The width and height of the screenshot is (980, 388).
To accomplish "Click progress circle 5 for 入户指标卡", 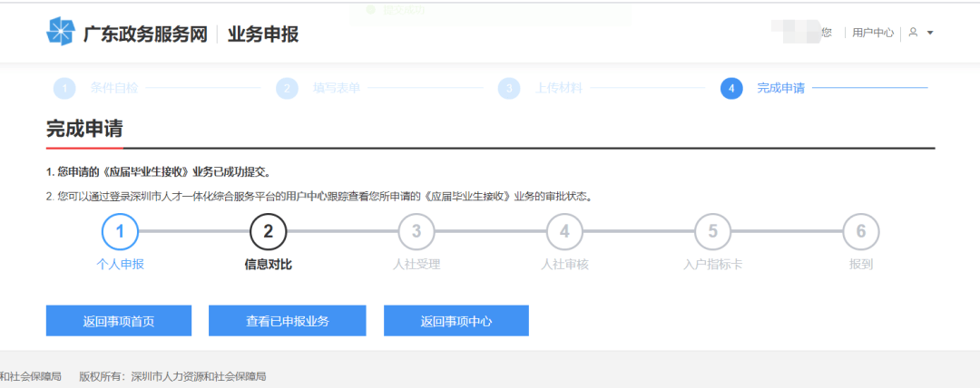I will point(712,231).
